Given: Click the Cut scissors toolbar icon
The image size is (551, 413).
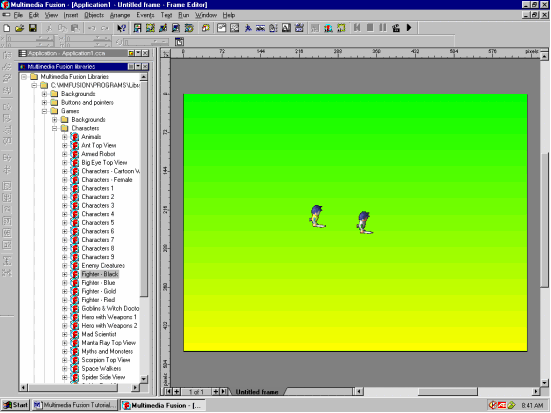Looking at the screenshot, I should pos(49,28).
